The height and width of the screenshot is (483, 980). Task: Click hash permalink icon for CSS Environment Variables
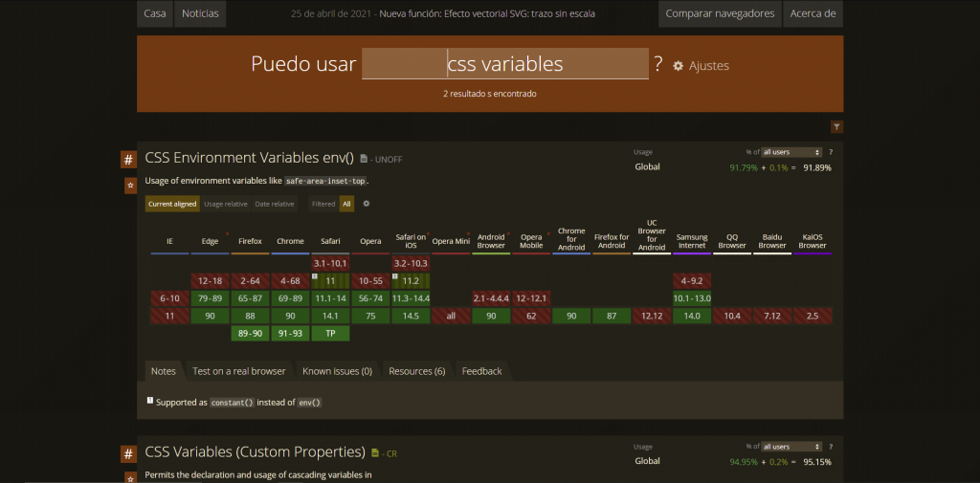click(128, 159)
